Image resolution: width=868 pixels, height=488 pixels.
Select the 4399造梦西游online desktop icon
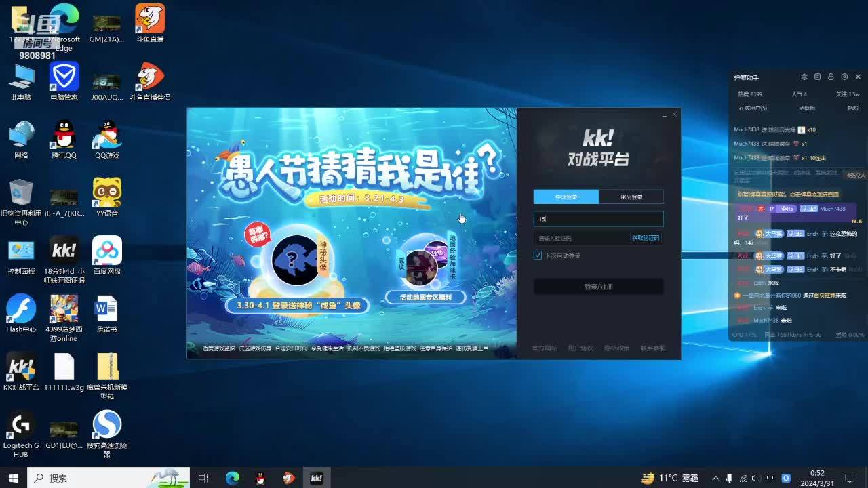64,318
